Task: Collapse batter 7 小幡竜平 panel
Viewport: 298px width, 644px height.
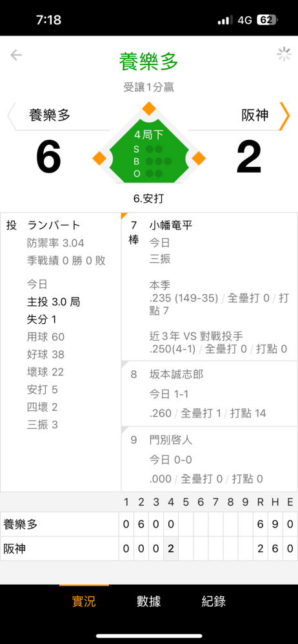Action: point(210,287)
